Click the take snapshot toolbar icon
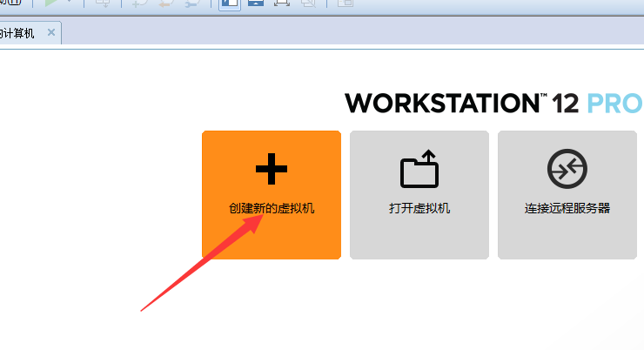Viewport: 644px width, 350px height. tap(139, 3)
